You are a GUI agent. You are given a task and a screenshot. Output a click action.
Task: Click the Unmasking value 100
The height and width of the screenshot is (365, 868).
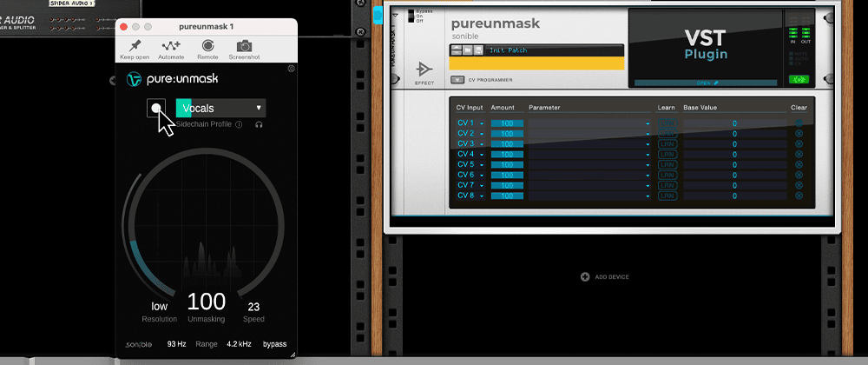(x=207, y=302)
